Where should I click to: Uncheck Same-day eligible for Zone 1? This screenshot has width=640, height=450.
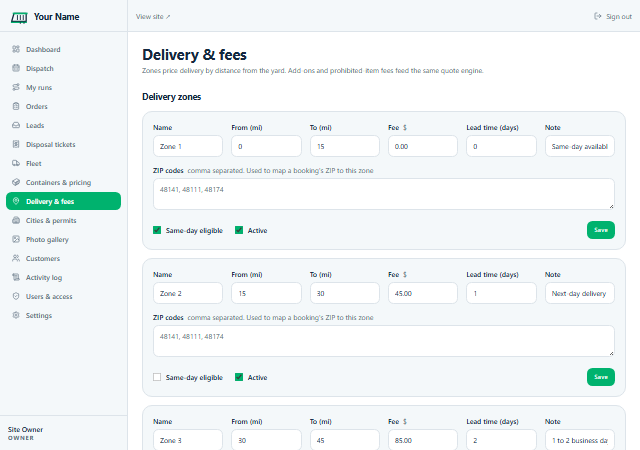[x=157, y=230]
